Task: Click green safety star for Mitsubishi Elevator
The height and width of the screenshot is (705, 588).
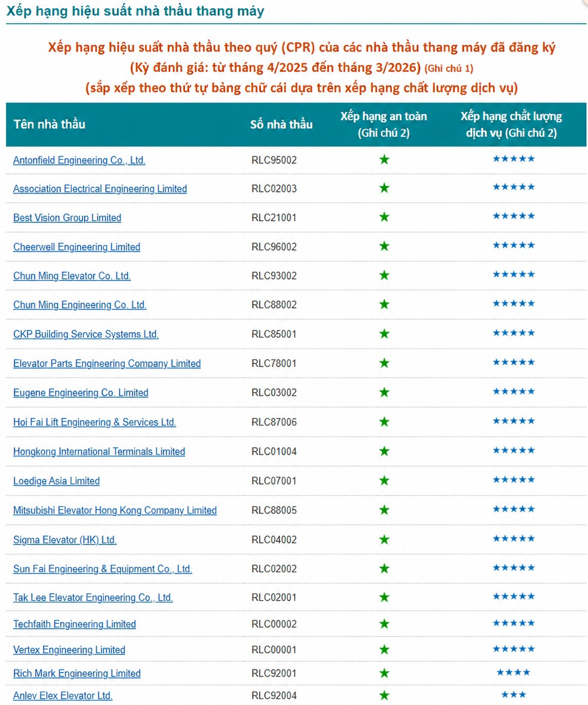Action: (x=384, y=509)
